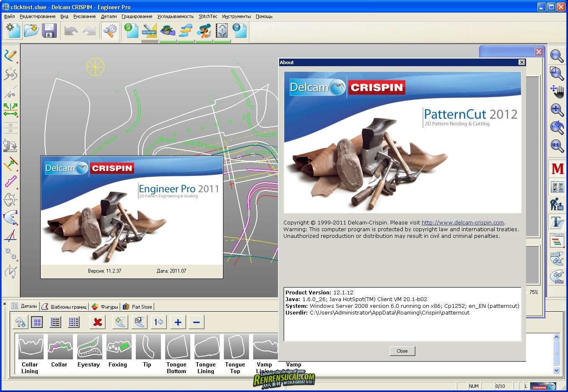
Task: Click the parts panel scrollbar up arrow
Action: click(x=557, y=337)
